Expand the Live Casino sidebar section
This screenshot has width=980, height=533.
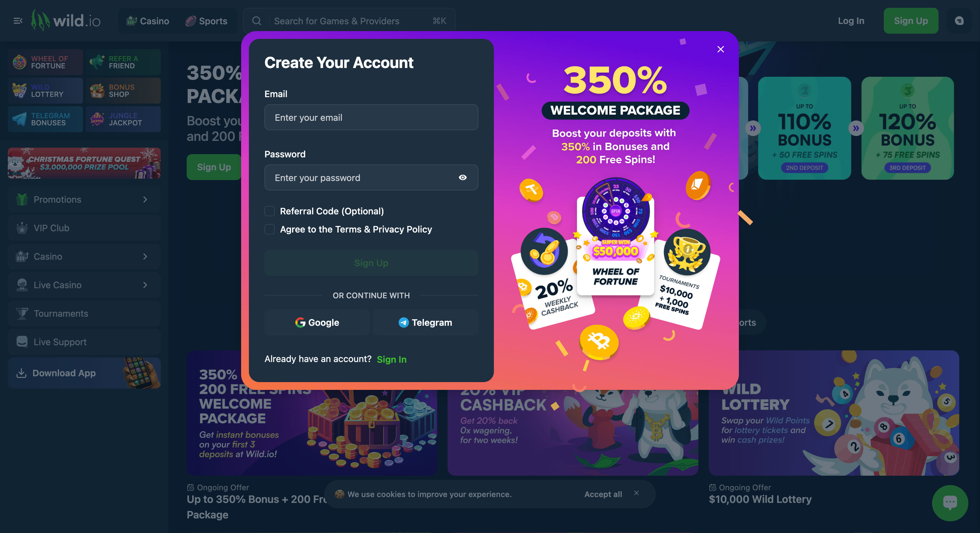click(84, 285)
